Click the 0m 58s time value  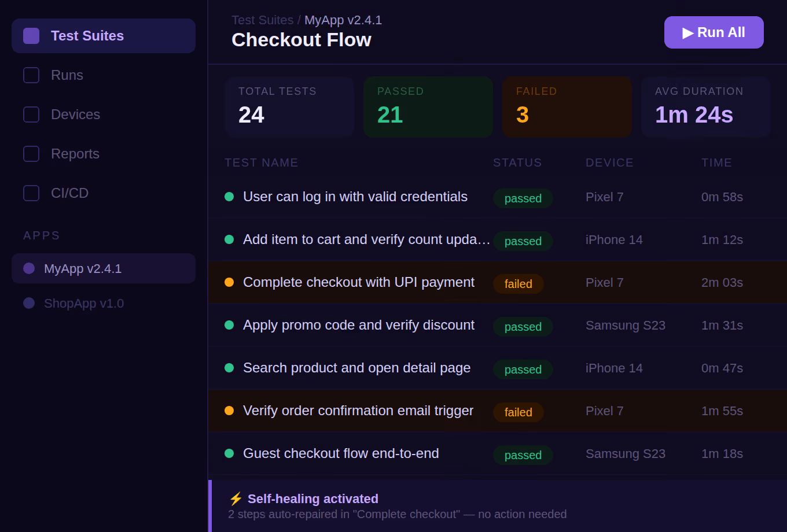pyautogui.click(x=722, y=197)
